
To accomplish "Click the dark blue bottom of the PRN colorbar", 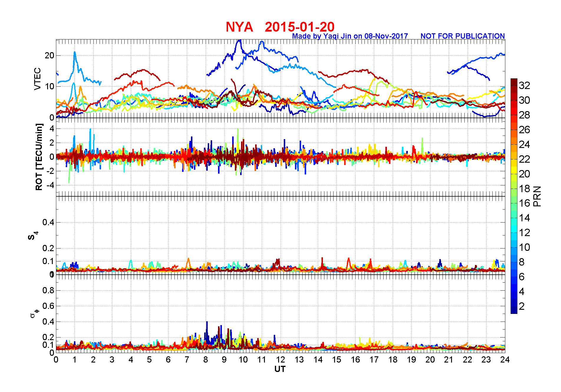I will pos(514,310).
